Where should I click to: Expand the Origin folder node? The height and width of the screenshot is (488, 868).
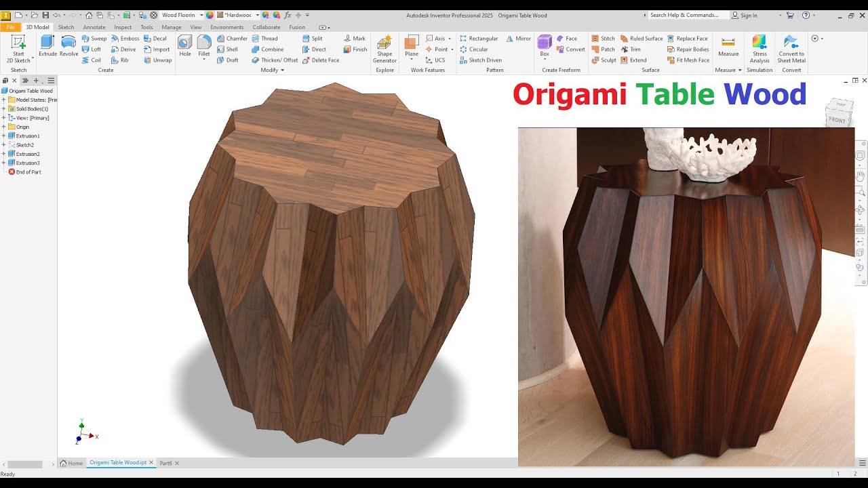[3, 127]
